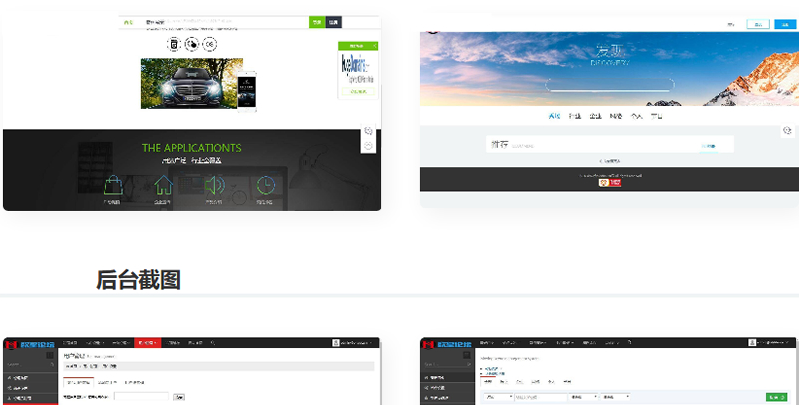The width and height of the screenshot is (799, 405).
Task: Click the highlighted red tab in backend navigation
Action: click(147, 343)
